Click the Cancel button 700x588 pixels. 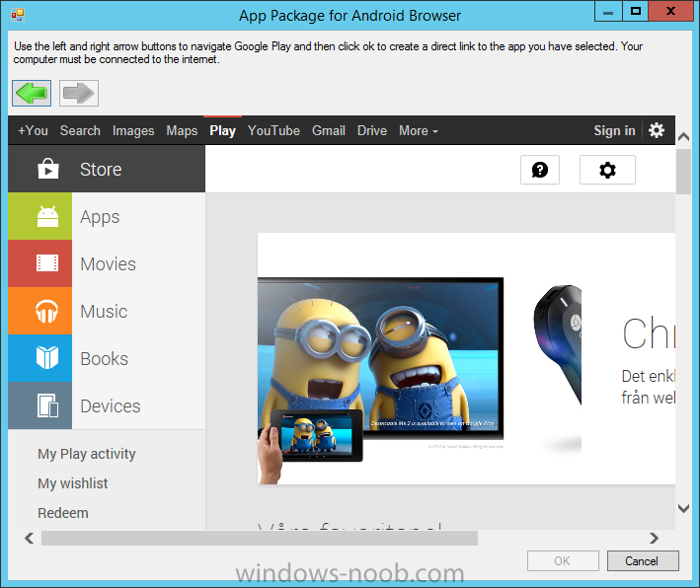pyautogui.click(x=643, y=560)
